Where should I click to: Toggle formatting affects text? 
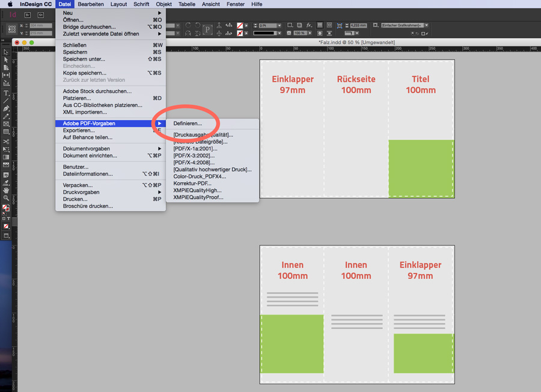(8, 218)
